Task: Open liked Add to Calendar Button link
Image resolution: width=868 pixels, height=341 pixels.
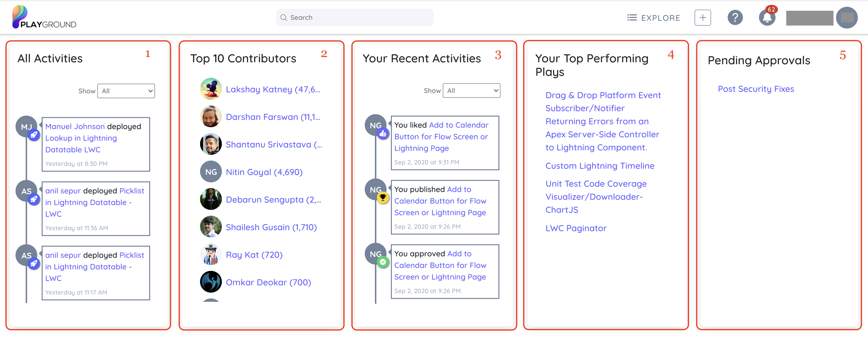Action: (x=441, y=137)
